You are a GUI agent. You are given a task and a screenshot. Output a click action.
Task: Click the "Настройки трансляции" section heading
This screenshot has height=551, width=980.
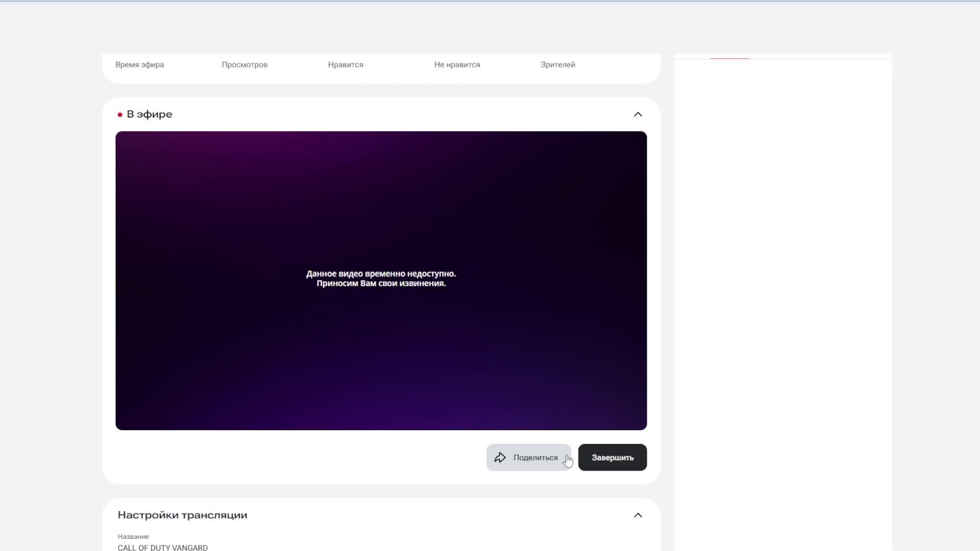click(182, 515)
